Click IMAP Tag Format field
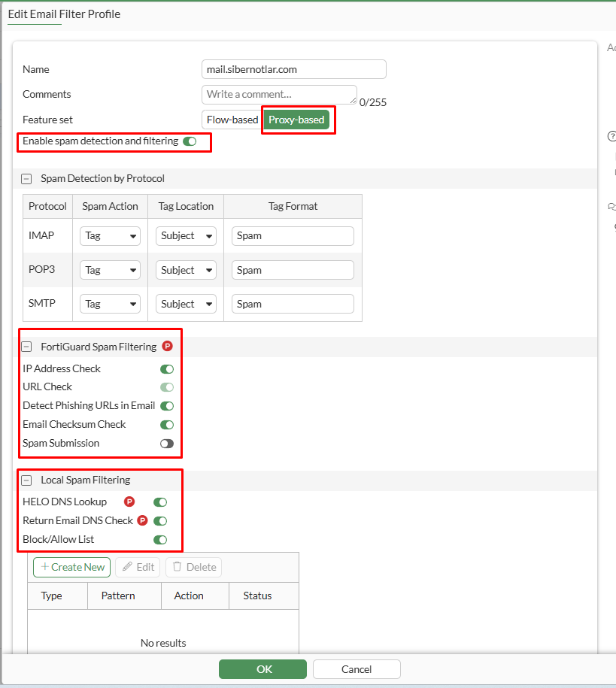Screen dimensions: 616x688 click(x=293, y=236)
